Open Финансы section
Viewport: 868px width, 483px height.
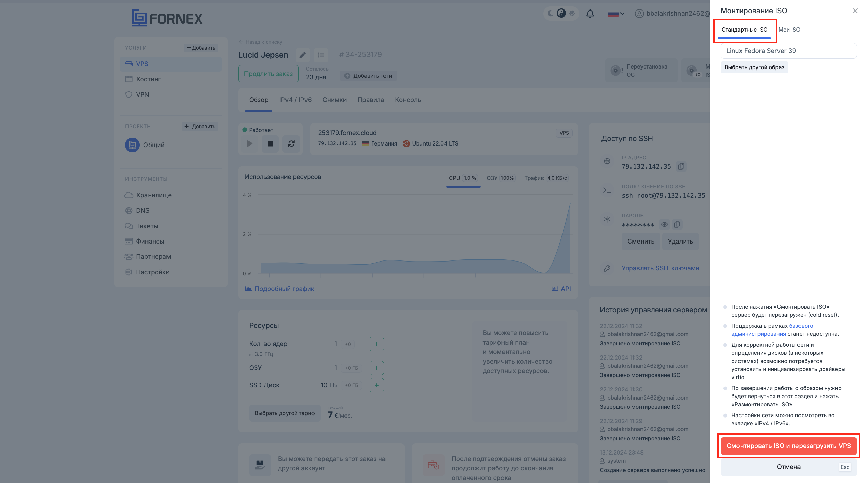coord(145,241)
